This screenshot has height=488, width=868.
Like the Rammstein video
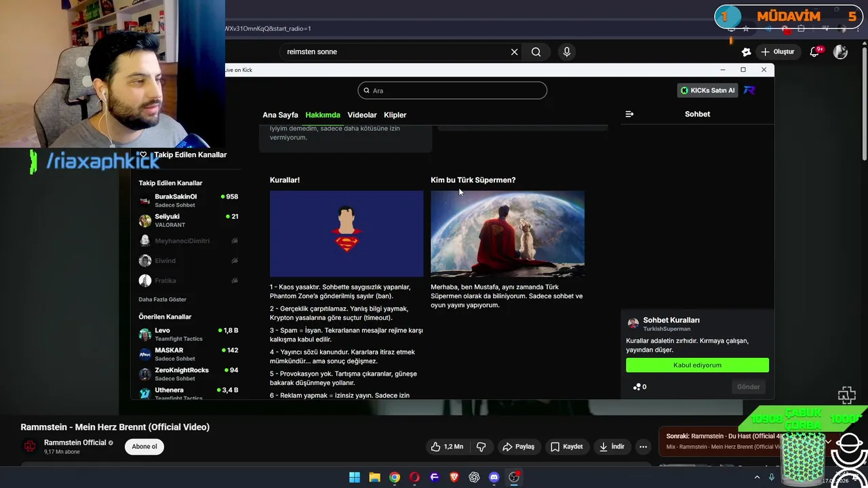click(447, 447)
